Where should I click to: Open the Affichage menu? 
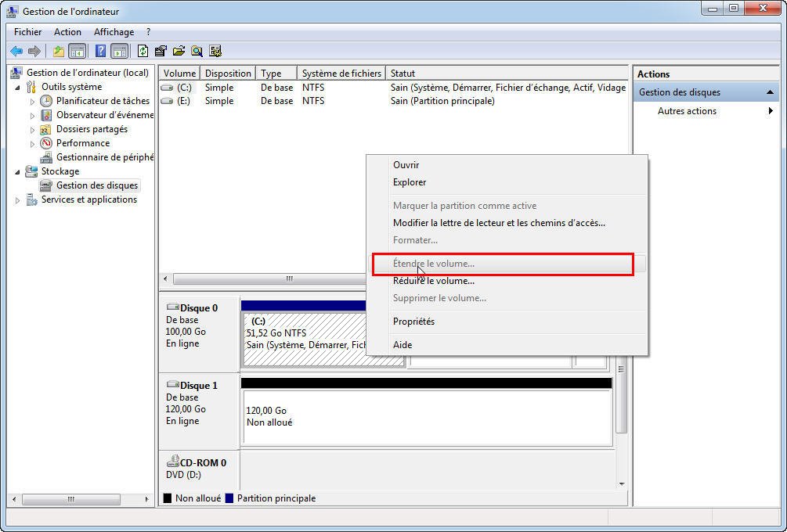114,32
